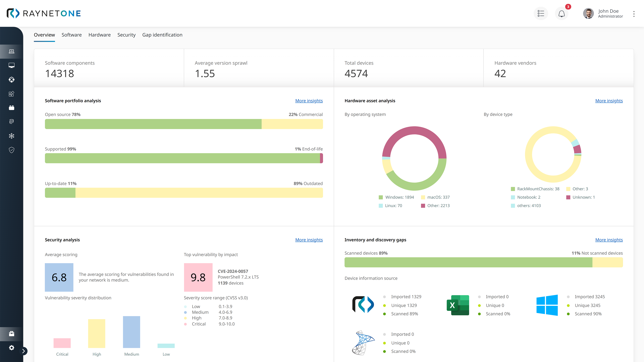Viewport: 644px width, 362px height.
Task: Open the toolbox icon in sidebar
Action: (x=12, y=334)
